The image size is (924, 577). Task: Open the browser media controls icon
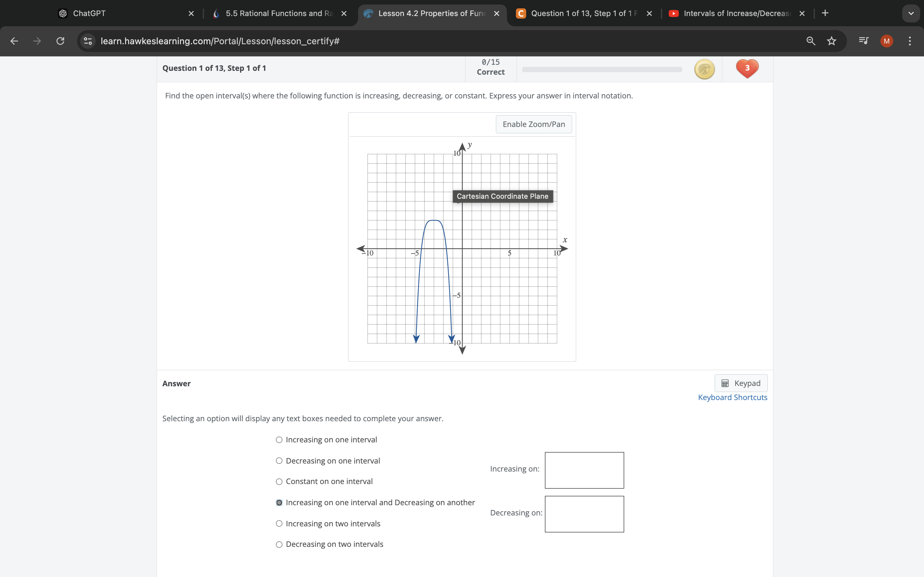pyautogui.click(x=864, y=41)
